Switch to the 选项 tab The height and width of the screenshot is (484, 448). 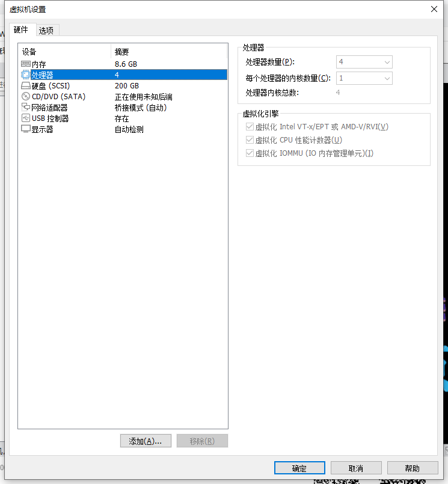pos(46,30)
